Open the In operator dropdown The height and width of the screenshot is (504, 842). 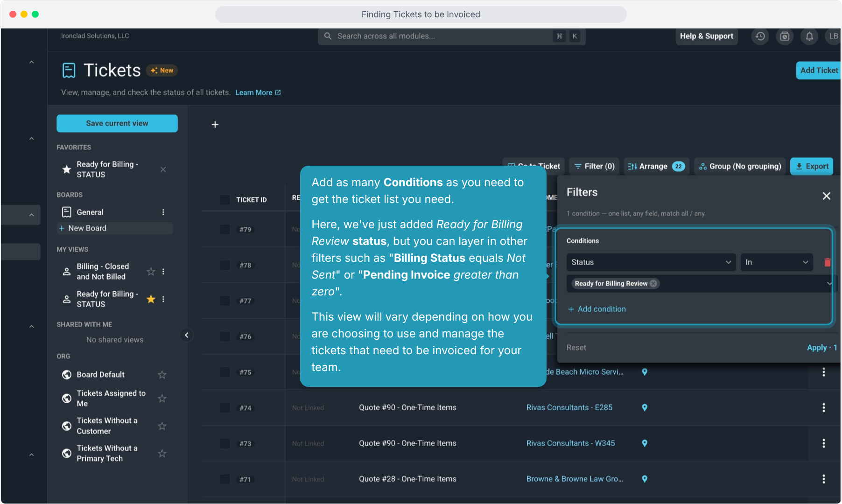pyautogui.click(x=777, y=262)
